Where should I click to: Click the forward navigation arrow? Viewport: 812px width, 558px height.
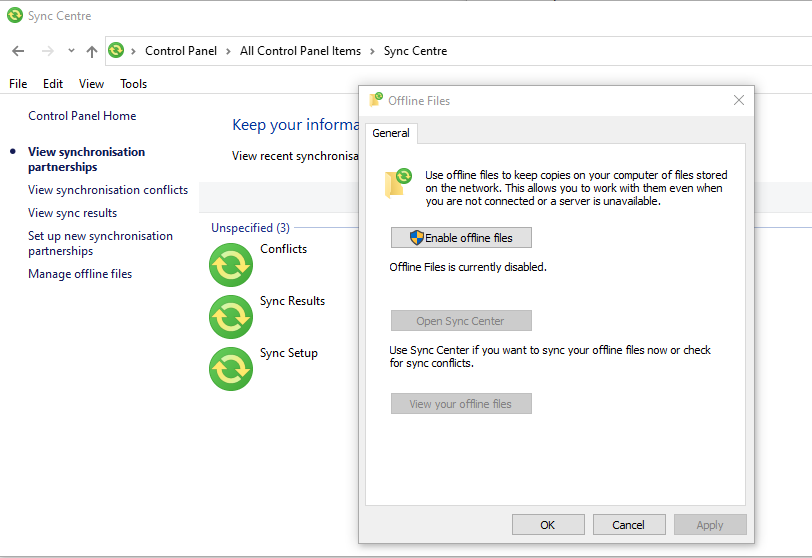(48, 51)
